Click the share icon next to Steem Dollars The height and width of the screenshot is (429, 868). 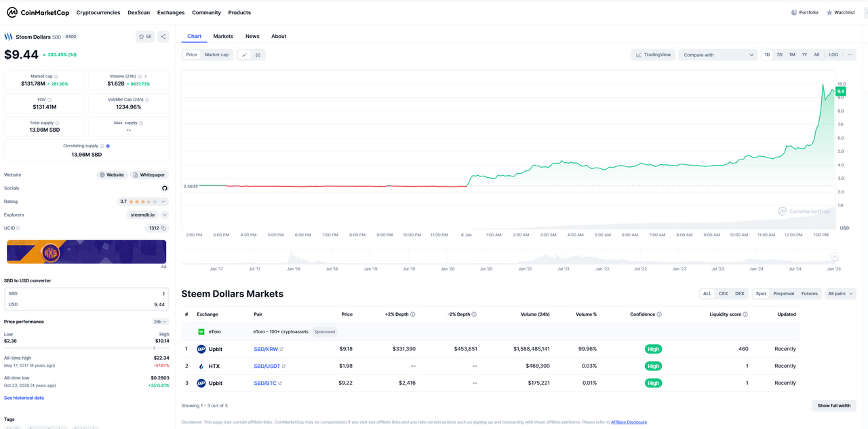pos(163,37)
